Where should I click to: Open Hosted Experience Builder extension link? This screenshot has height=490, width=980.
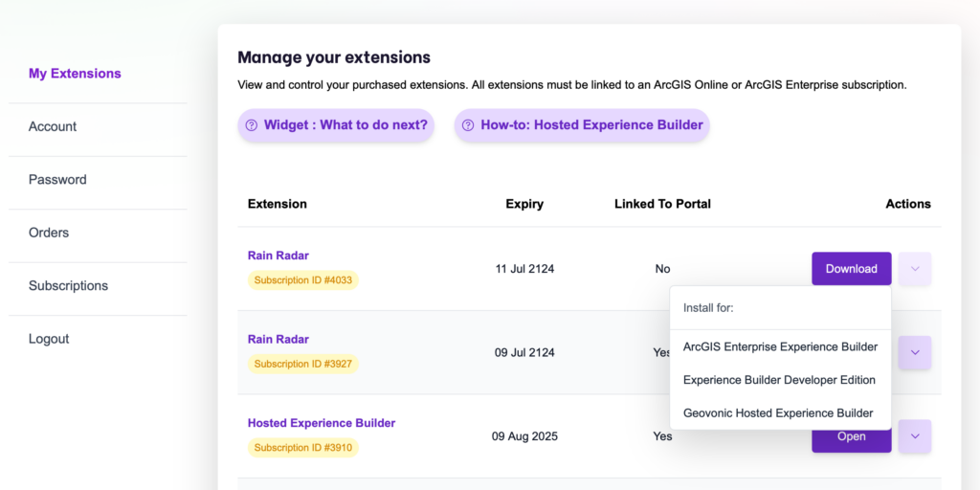[x=322, y=423]
